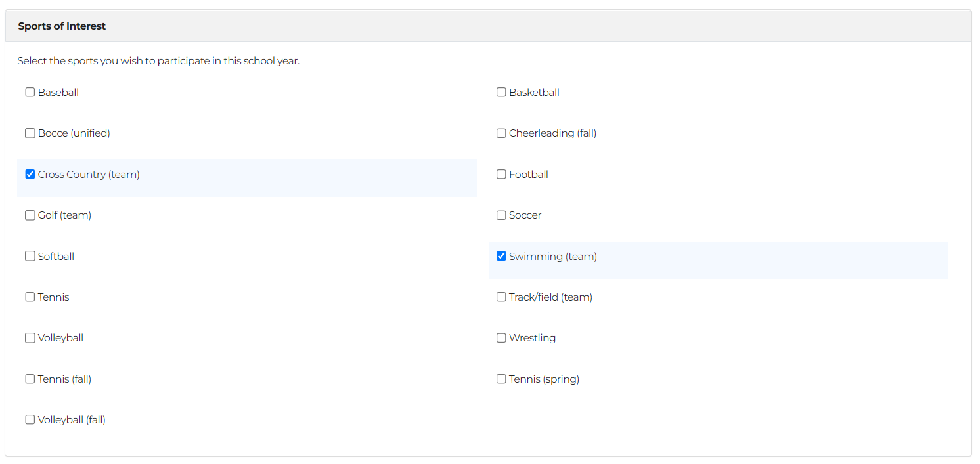Check the plain Volleyball checkbox

click(x=30, y=338)
